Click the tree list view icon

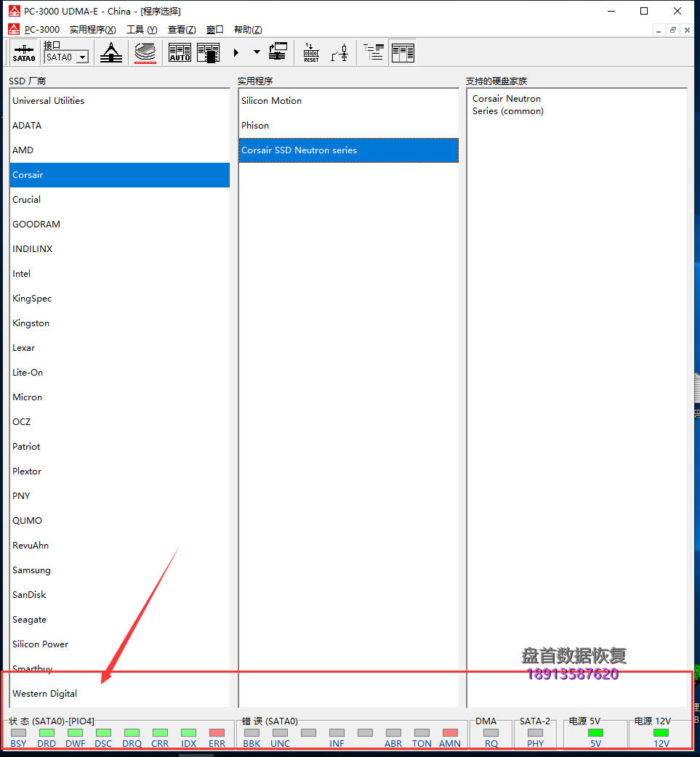pos(374,52)
